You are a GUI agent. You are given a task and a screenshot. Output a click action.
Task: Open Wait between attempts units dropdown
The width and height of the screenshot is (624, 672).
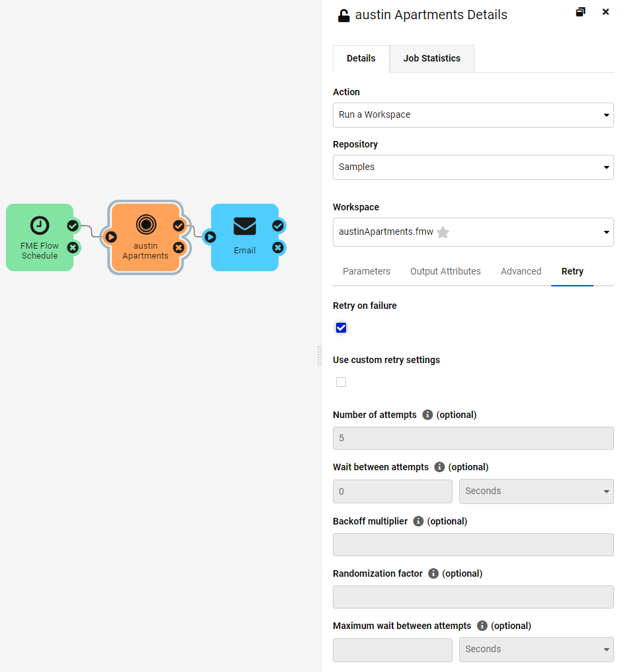click(x=536, y=491)
